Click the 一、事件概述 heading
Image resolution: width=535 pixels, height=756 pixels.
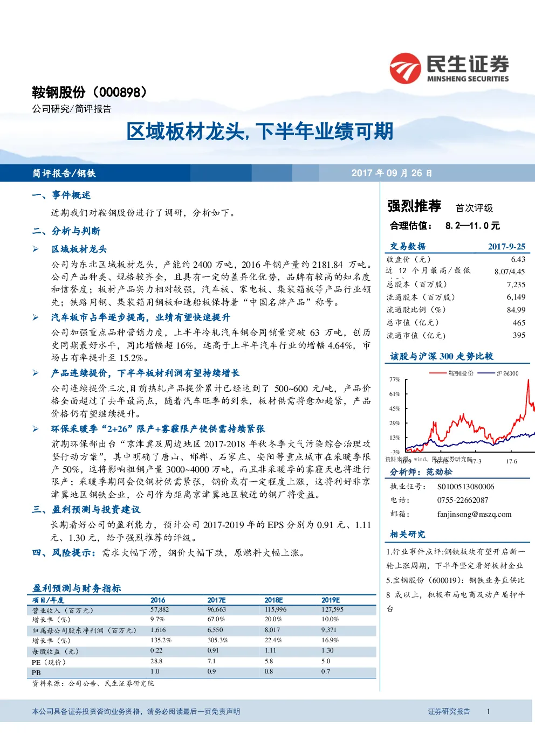[x=61, y=195]
